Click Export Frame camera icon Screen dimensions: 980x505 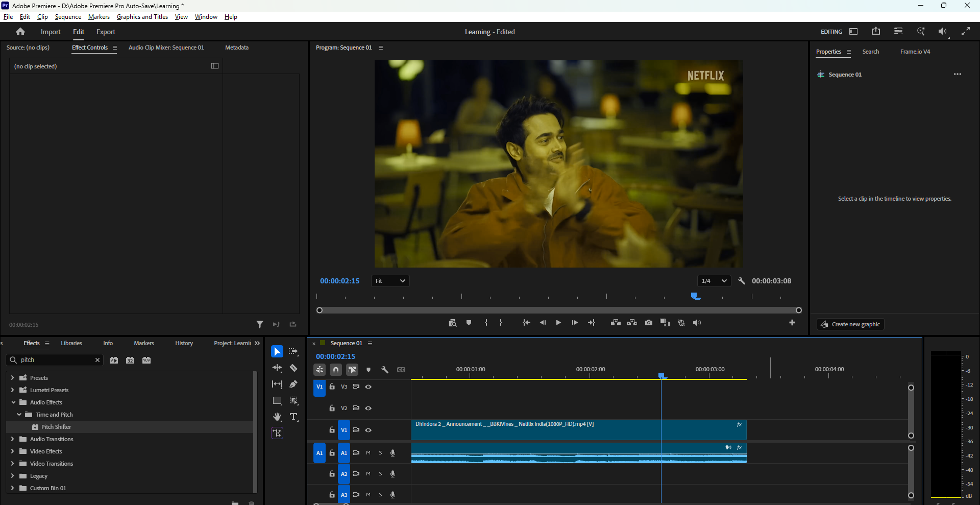[x=649, y=323]
